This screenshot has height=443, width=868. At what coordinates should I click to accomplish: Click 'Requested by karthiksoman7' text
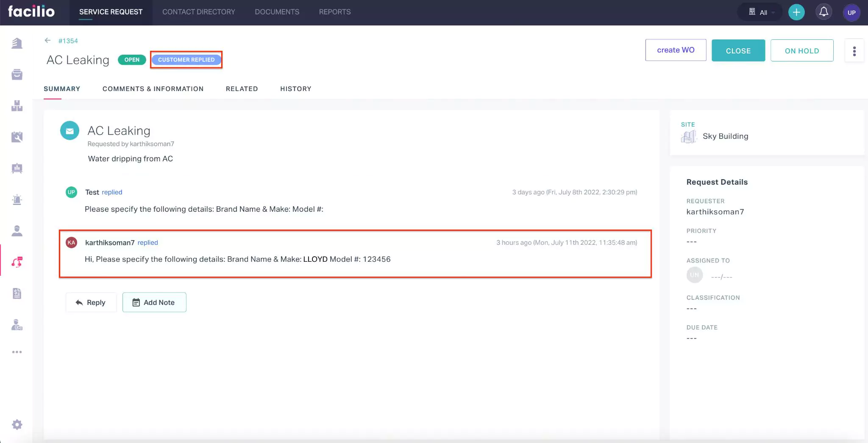point(131,144)
